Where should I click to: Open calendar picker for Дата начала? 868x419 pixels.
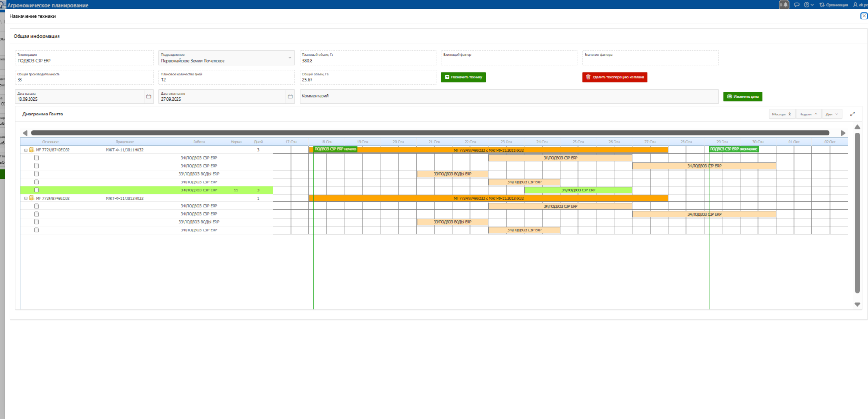coord(149,96)
